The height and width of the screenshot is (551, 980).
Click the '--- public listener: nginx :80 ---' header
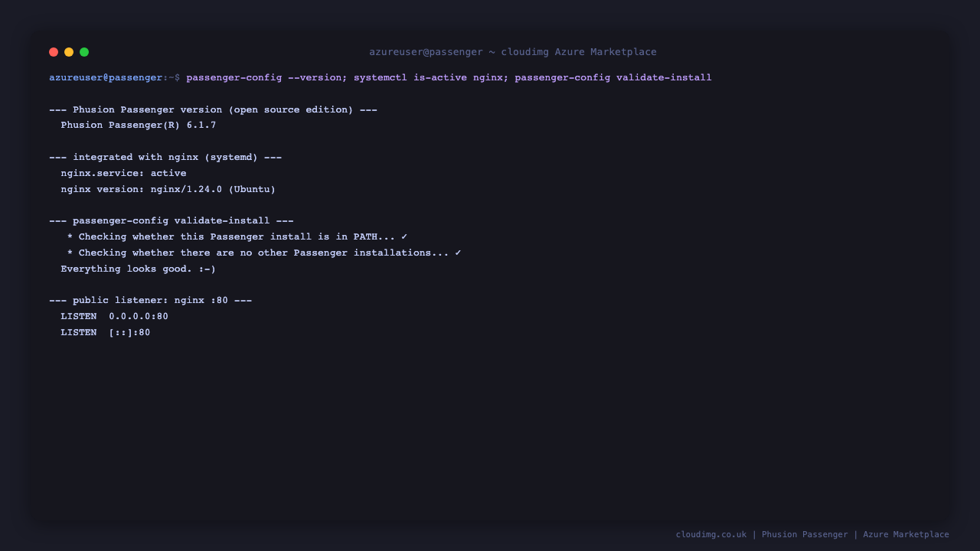click(151, 300)
